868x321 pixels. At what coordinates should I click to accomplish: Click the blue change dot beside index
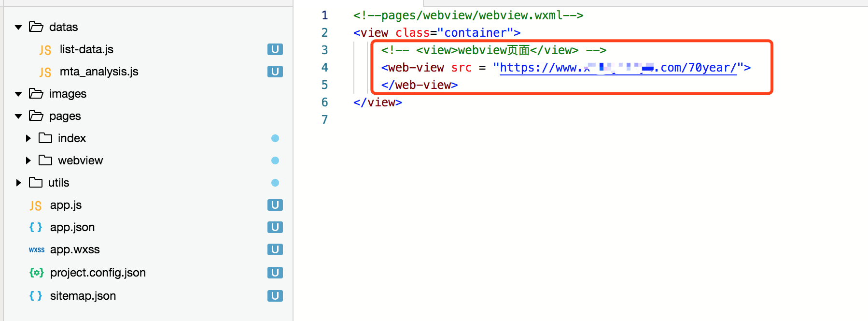coord(275,138)
